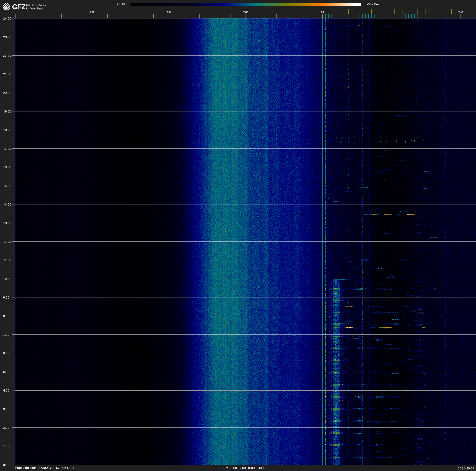The width and height of the screenshot is (476, 471).
Task: Click the 18:00 time axis label
Action: click(x=7, y=130)
